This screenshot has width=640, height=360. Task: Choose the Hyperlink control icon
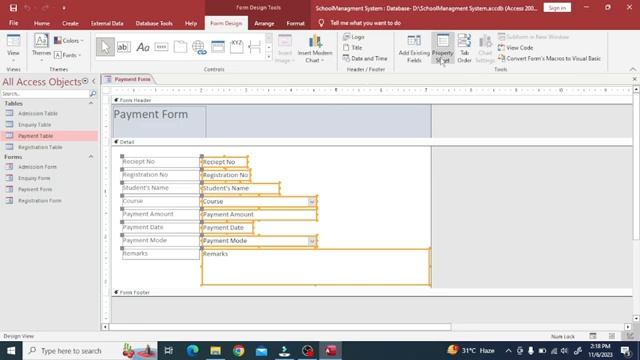tap(199, 47)
